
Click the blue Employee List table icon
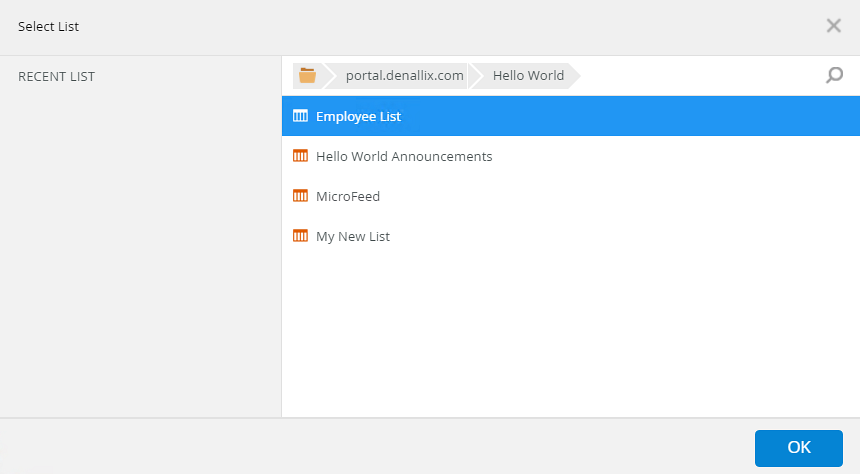coord(300,116)
